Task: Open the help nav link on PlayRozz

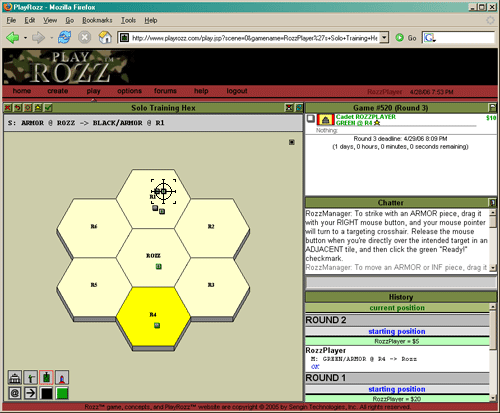Action: [201, 91]
